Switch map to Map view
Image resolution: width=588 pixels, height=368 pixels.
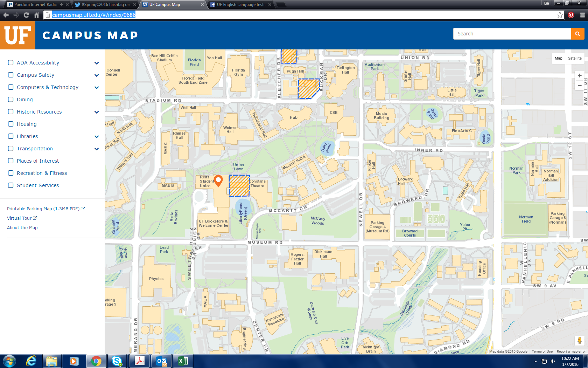pyautogui.click(x=558, y=58)
